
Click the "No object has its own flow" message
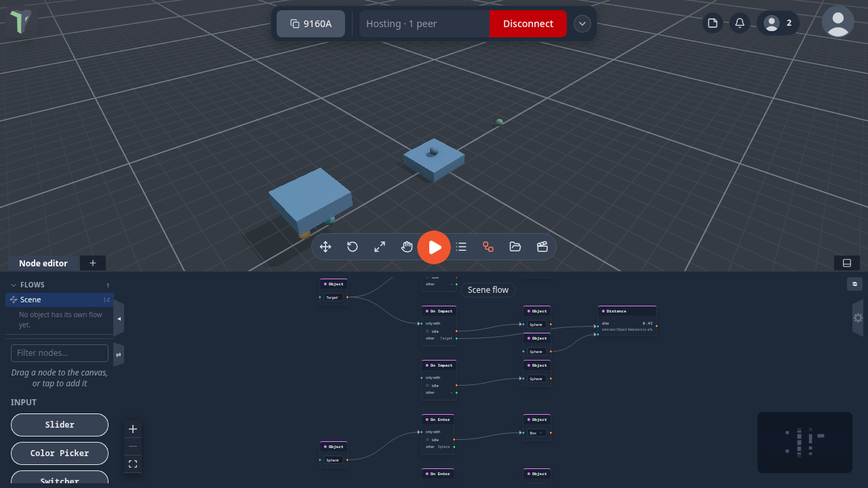(60, 320)
